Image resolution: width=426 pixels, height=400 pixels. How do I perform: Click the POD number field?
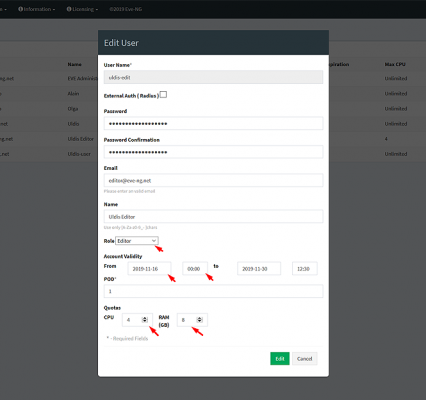[213, 291]
